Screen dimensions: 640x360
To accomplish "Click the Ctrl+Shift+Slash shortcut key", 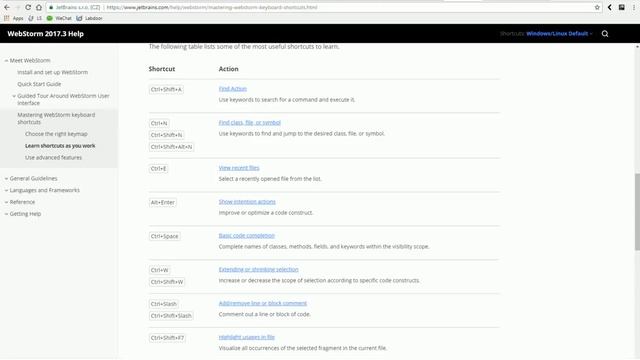I will 171,316.
